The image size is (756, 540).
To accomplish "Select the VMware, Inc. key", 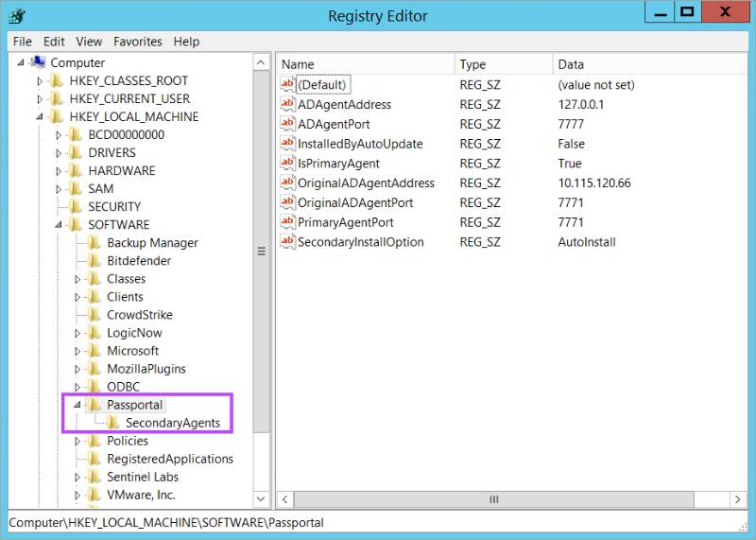I will (141, 495).
